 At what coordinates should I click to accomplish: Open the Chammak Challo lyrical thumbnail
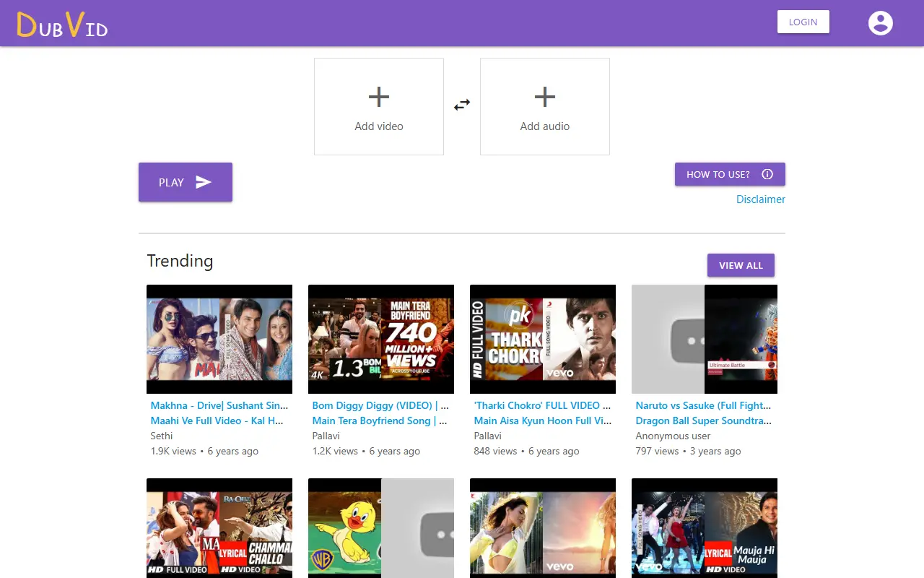(x=219, y=528)
